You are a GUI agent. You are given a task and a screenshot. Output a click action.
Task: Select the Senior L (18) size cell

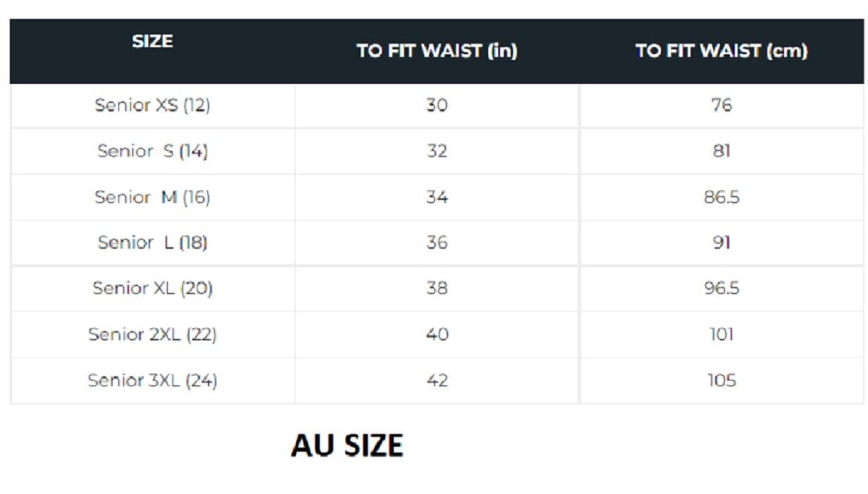click(152, 243)
